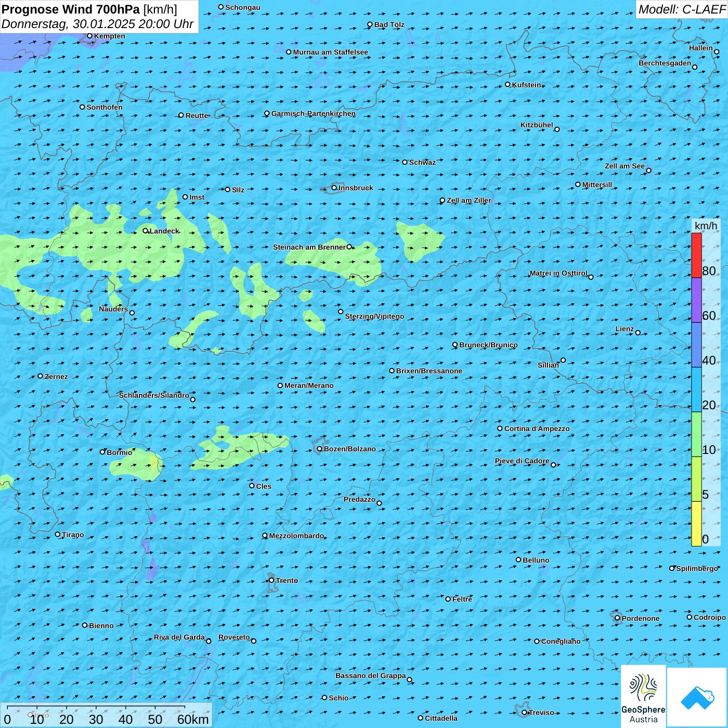Image resolution: width=728 pixels, height=728 pixels.
Task: Click the Trento label
Action: coord(287,580)
